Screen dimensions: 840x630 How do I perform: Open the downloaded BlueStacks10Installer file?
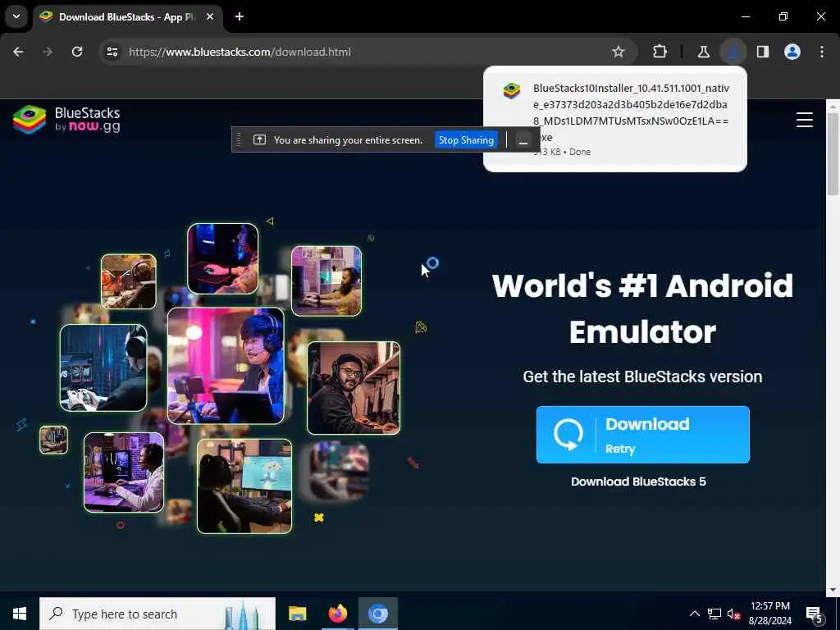coord(614,119)
